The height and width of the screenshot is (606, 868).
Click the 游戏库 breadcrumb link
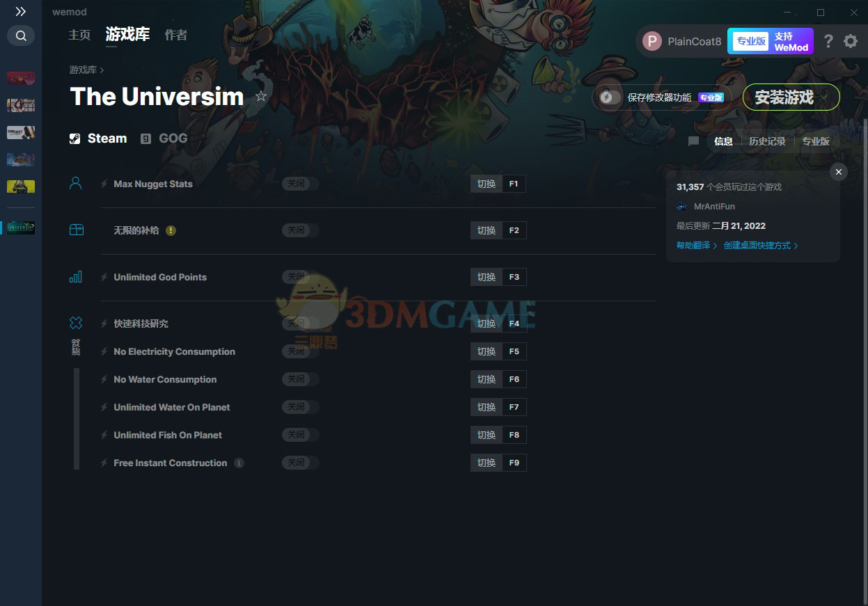click(83, 70)
